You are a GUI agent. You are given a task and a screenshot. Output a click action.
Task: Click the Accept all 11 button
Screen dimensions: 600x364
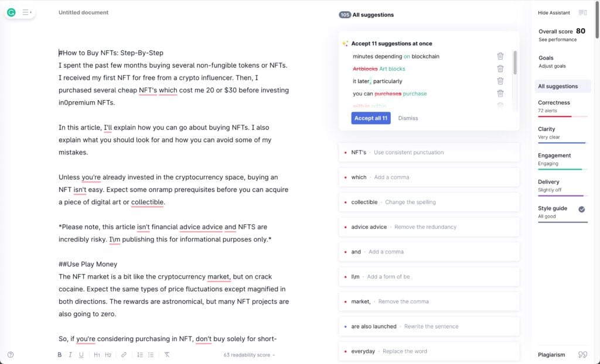[x=371, y=118]
